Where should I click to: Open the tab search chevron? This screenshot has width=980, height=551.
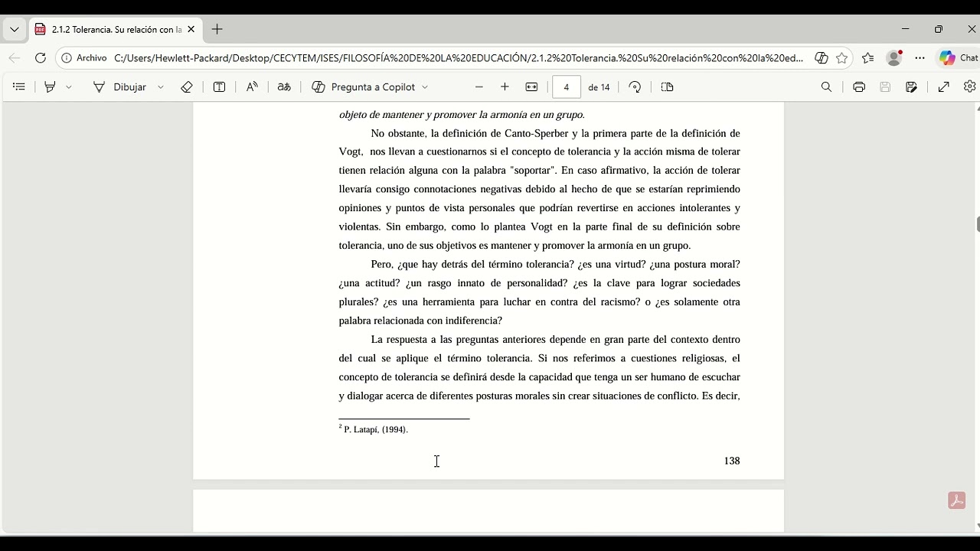point(14,30)
